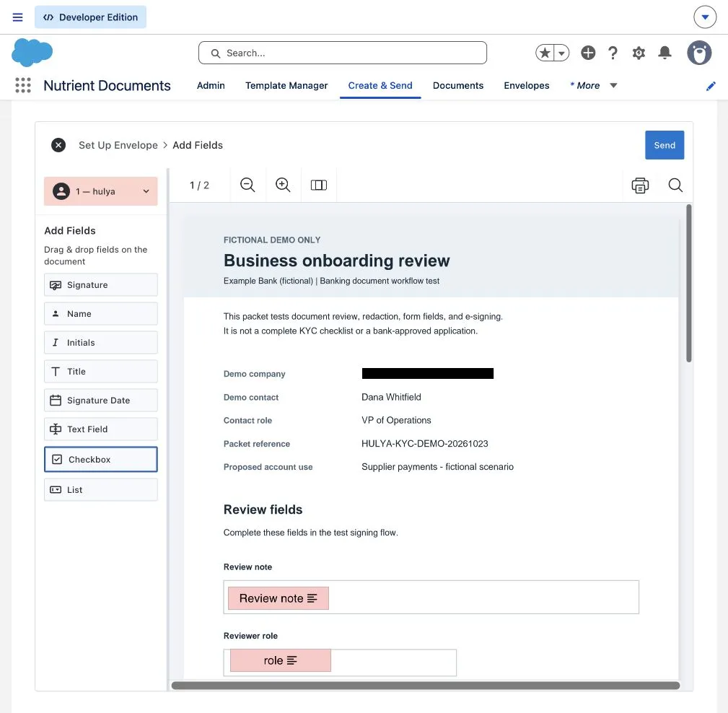
Task: Click the page indicator 1 / 2
Action: [200, 185]
